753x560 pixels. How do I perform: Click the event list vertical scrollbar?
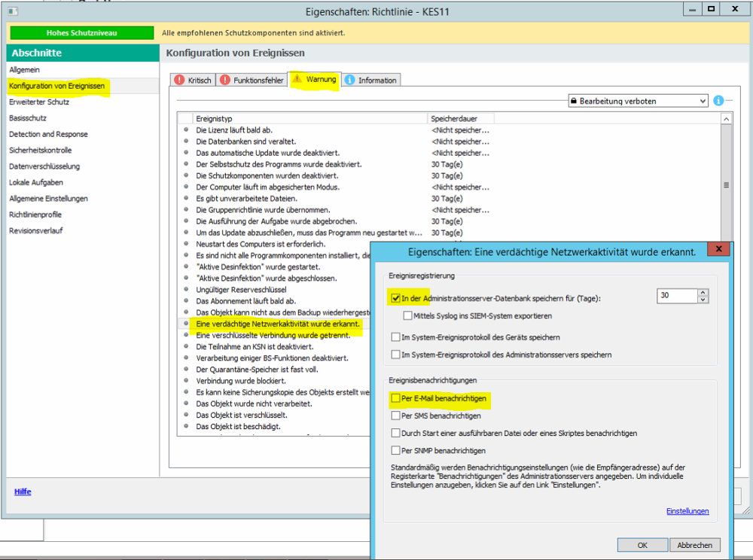(x=726, y=184)
